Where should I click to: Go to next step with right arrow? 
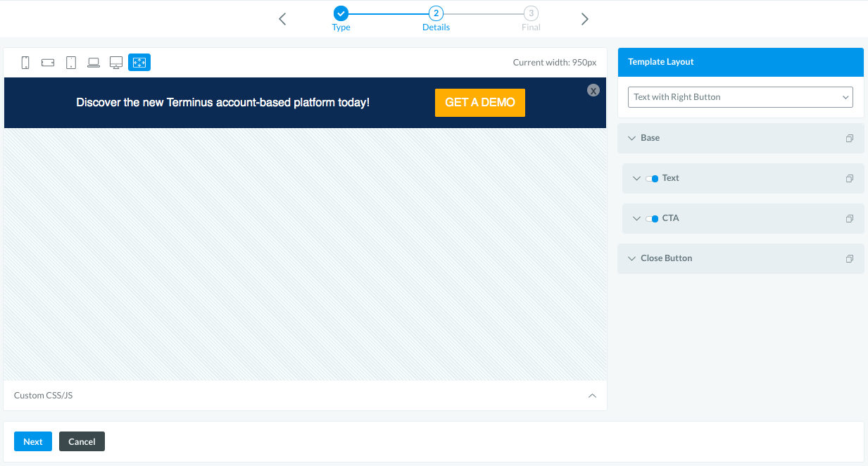point(584,19)
